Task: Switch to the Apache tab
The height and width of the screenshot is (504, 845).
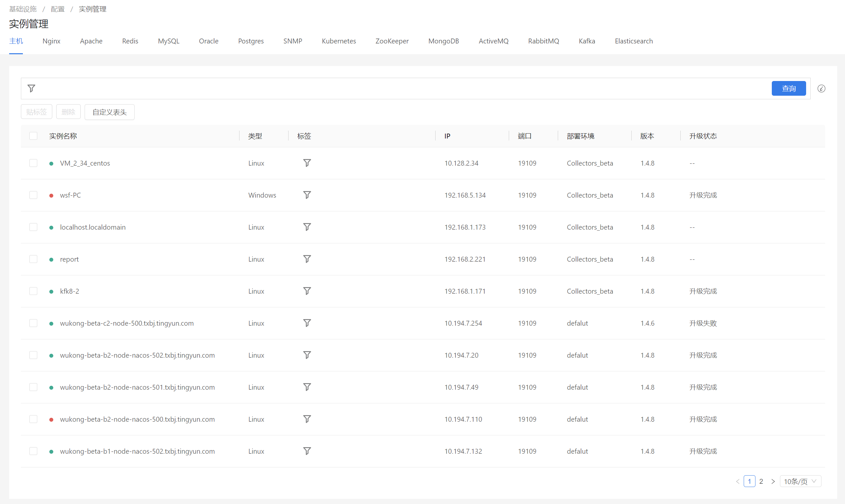Action: tap(91, 41)
